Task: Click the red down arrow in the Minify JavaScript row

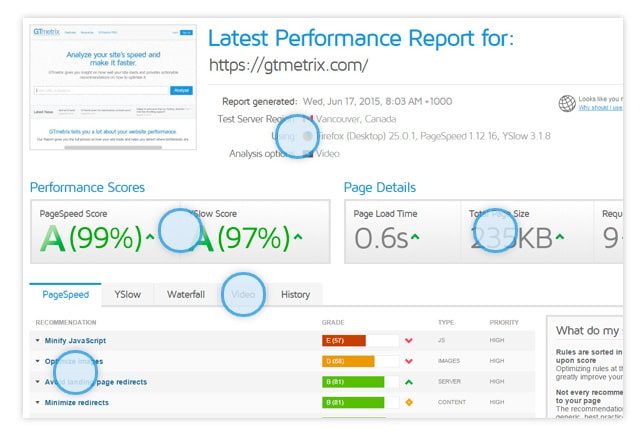Action: (408, 341)
